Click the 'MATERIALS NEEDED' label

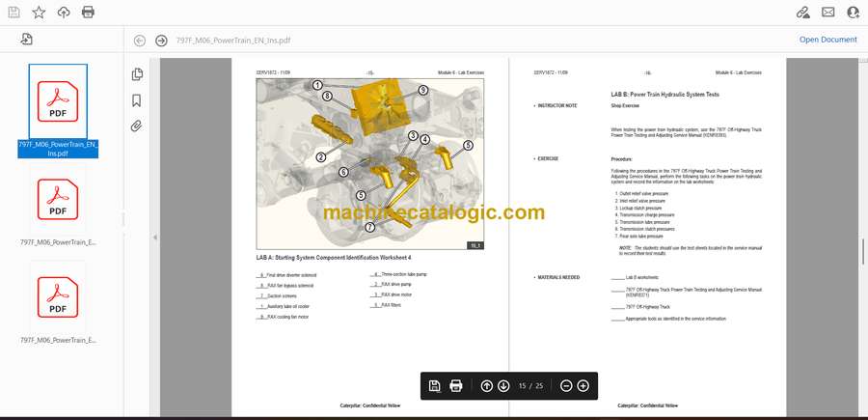558,277
